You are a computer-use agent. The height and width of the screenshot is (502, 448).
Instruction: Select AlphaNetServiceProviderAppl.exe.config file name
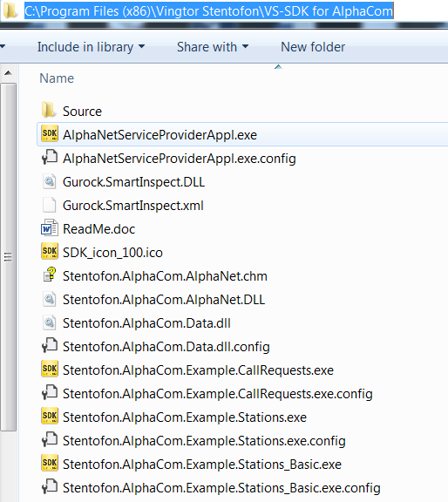180,159
